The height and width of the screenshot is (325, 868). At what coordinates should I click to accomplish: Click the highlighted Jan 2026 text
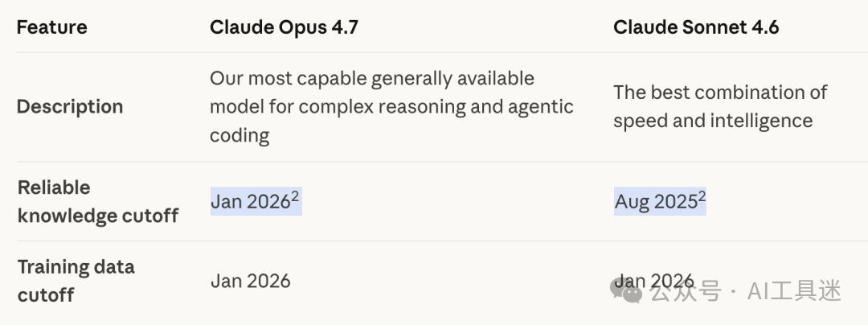point(250,201)
